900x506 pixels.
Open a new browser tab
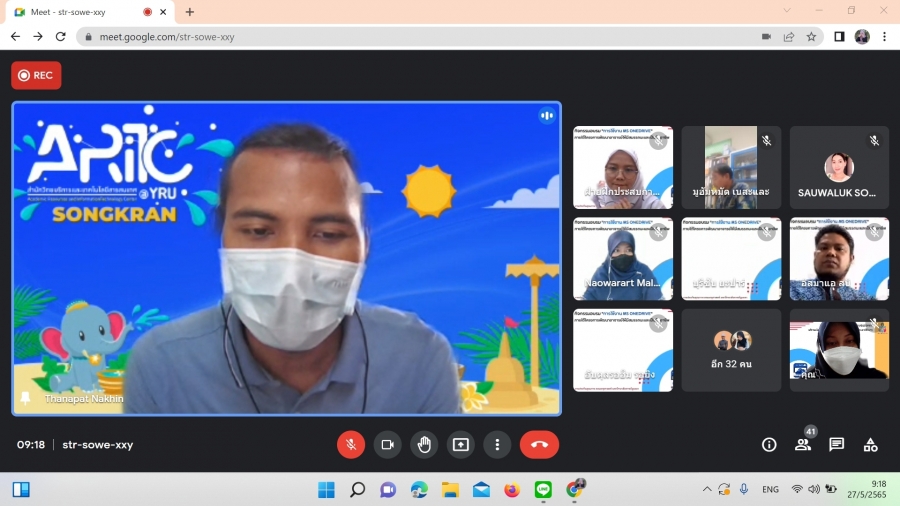(x=190, y=12)
